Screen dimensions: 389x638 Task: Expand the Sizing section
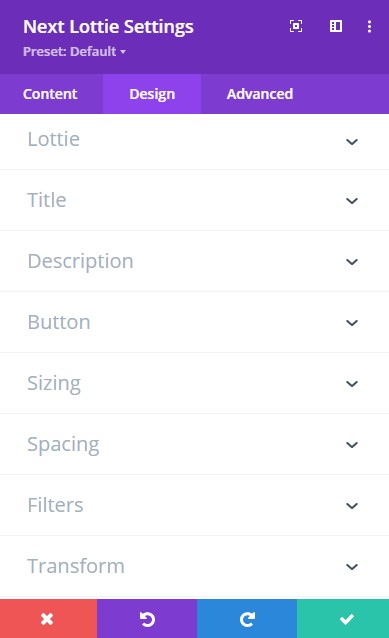coord(194,383)
